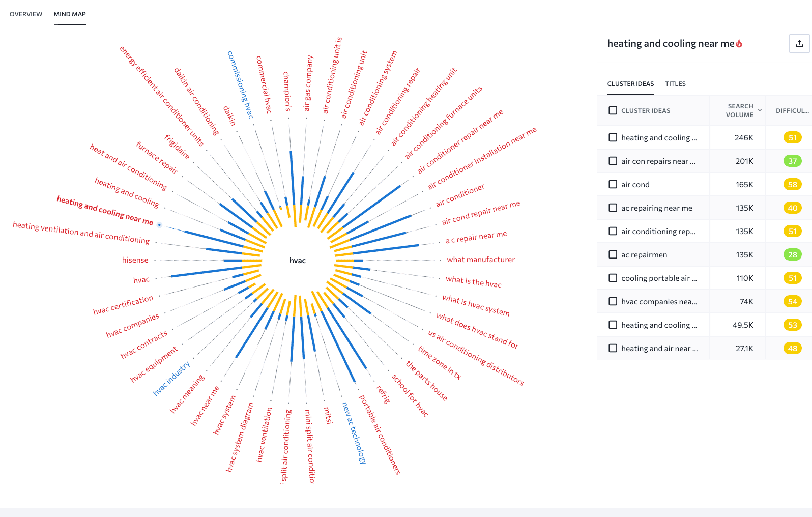Click the export share icon button
The image size is (812, 517).
(799, 44)
